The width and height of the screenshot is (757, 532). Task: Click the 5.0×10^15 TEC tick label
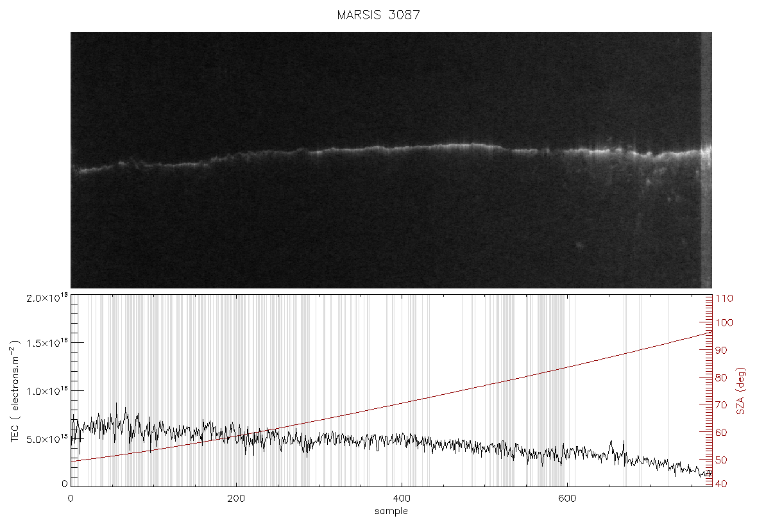[47, 439]
